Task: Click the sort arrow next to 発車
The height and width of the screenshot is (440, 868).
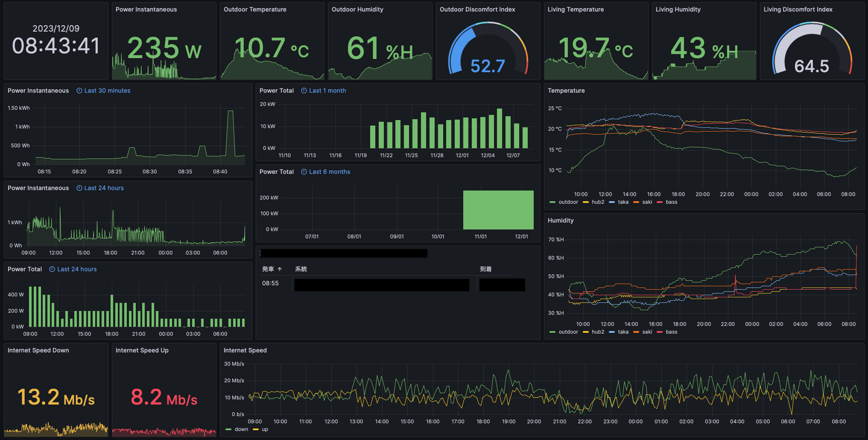Action: click(280, 269)
